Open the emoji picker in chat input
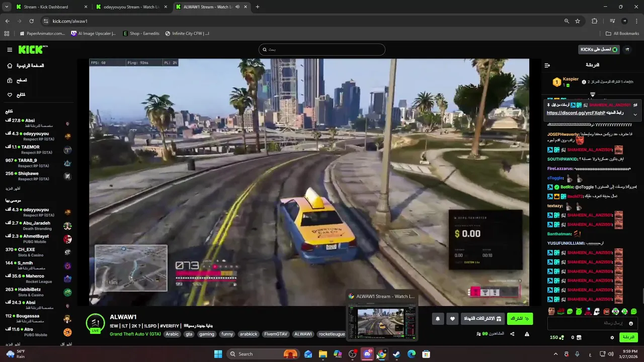The image size is (644, 362). 631,323
